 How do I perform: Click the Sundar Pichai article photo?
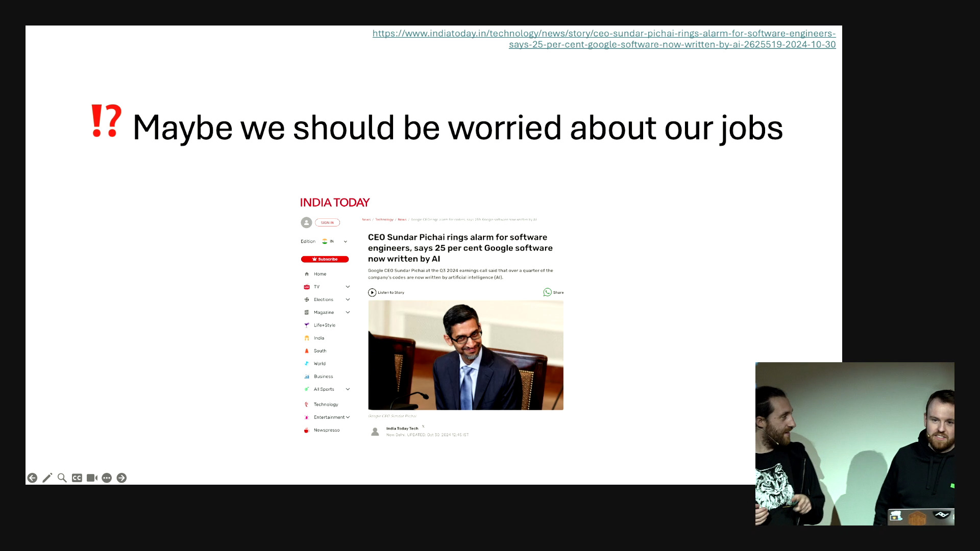point(465,355)
